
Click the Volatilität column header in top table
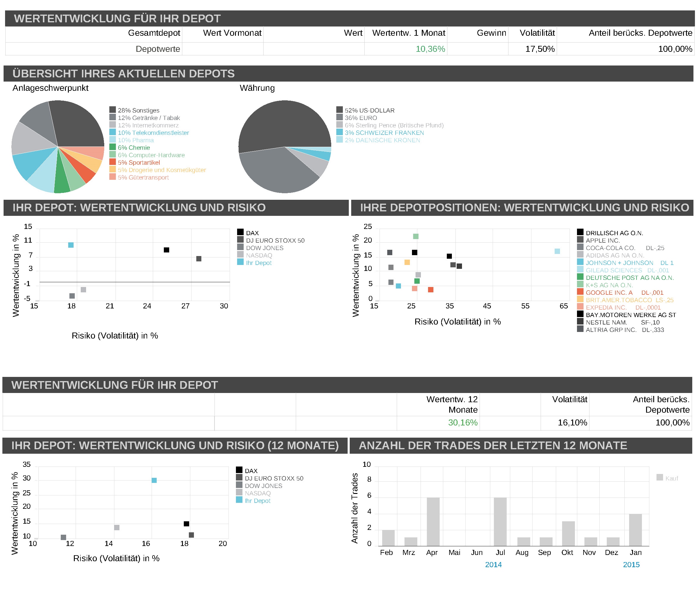pyautogui.click(x=537, y=33)
